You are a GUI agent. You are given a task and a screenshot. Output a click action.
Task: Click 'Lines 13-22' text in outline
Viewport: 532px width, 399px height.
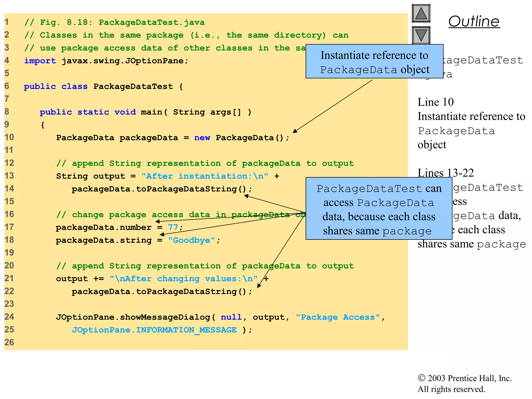(446, 173)
